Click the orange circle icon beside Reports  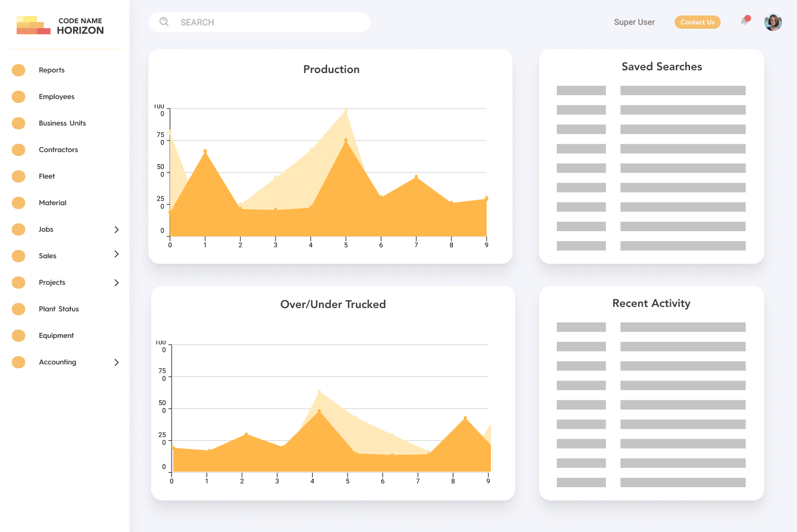[19, 70]
